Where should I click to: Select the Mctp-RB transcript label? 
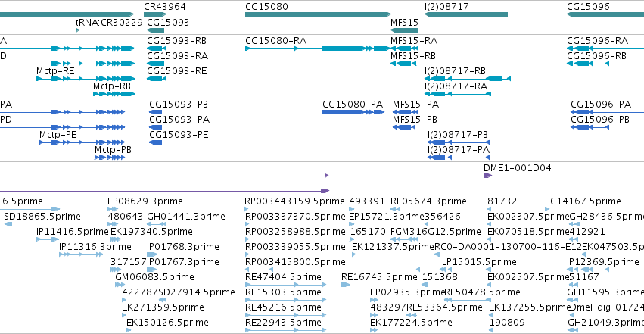[112, 86]
